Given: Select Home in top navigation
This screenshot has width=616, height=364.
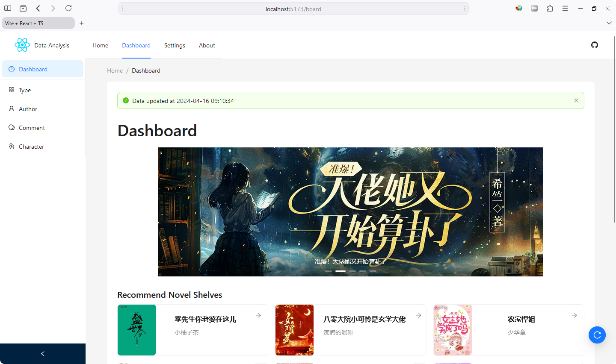Looking at the screenshot, I should [x=100, y=45].
